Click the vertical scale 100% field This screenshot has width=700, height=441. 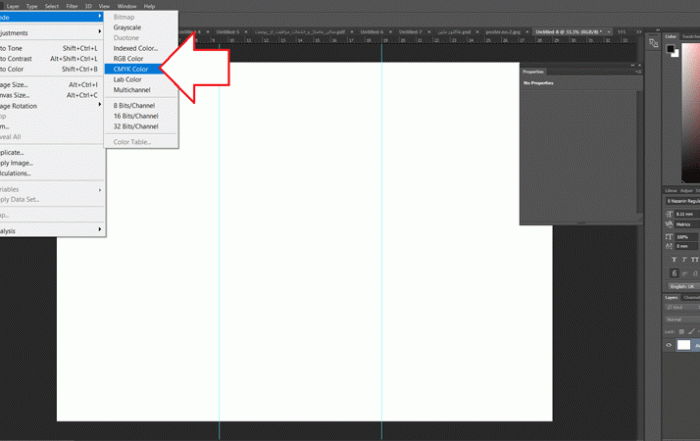point(687,237)
